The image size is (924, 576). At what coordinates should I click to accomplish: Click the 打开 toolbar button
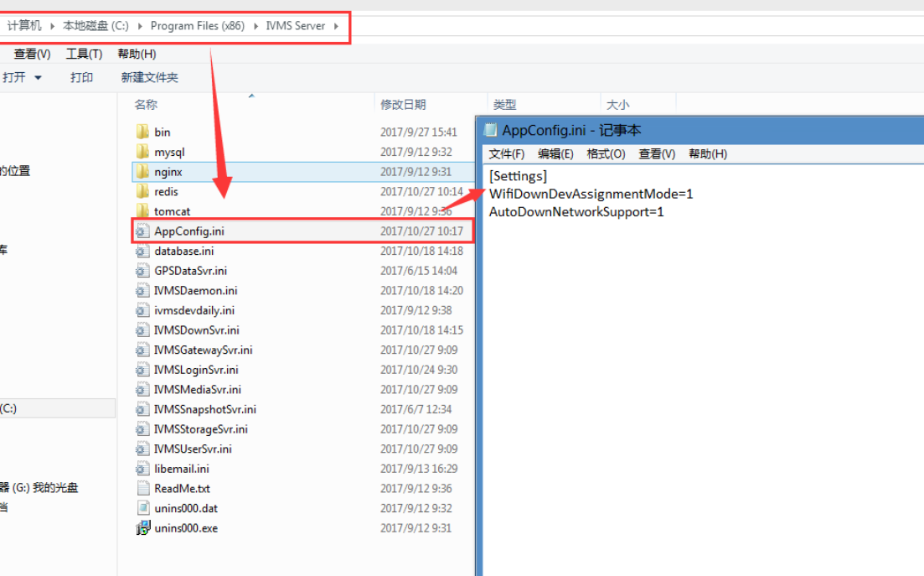point(14,77)
